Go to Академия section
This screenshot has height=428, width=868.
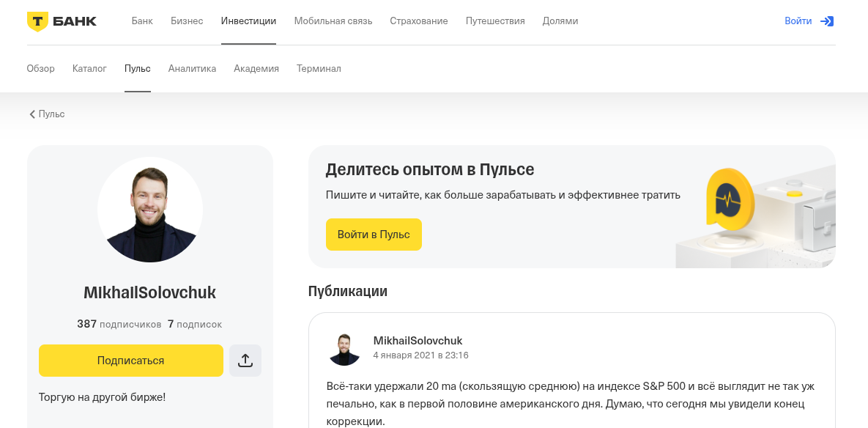pyautogui.click(x=256, y=68)
